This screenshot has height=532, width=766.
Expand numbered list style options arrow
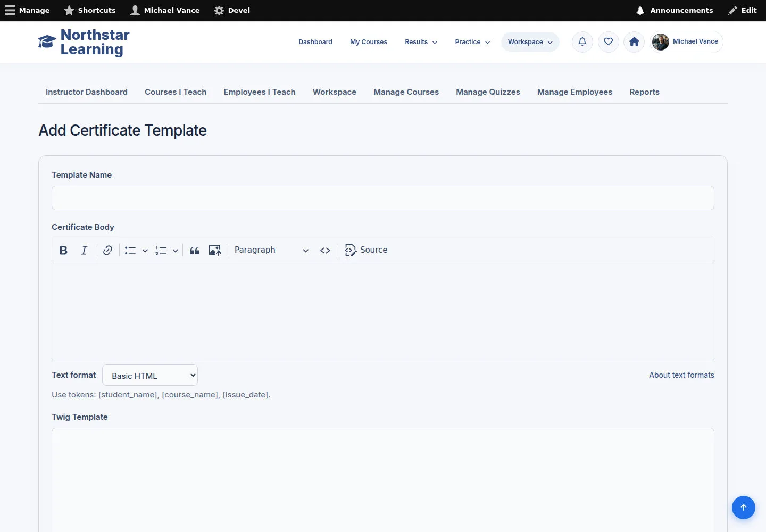tap(175, 250)
